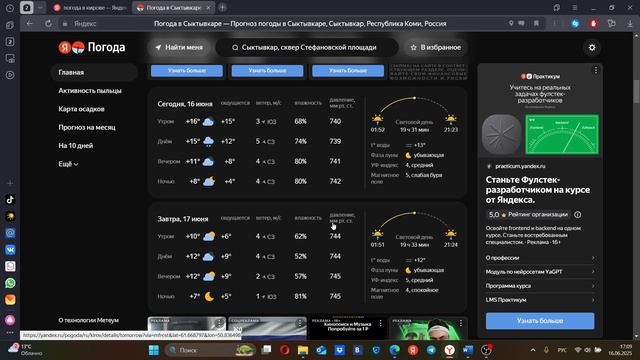Open Opera from the taskbar
This screenshot has height=360, width=640.
click(284, 350)
